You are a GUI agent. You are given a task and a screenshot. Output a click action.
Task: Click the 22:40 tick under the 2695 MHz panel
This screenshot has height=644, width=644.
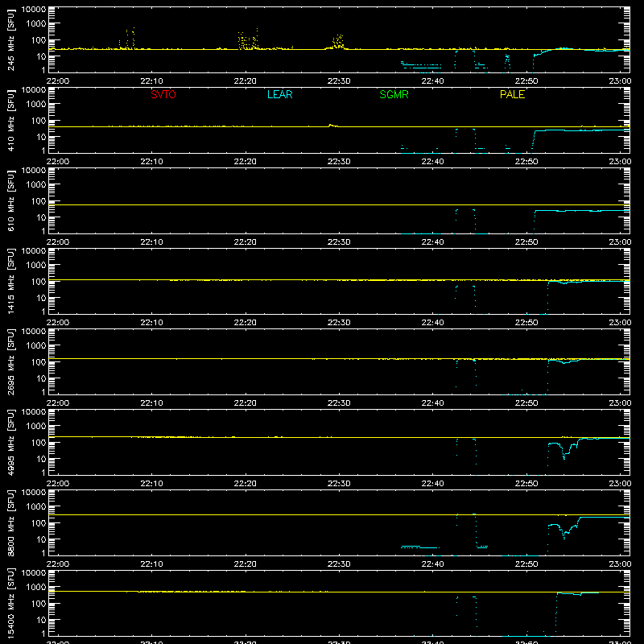432,403
